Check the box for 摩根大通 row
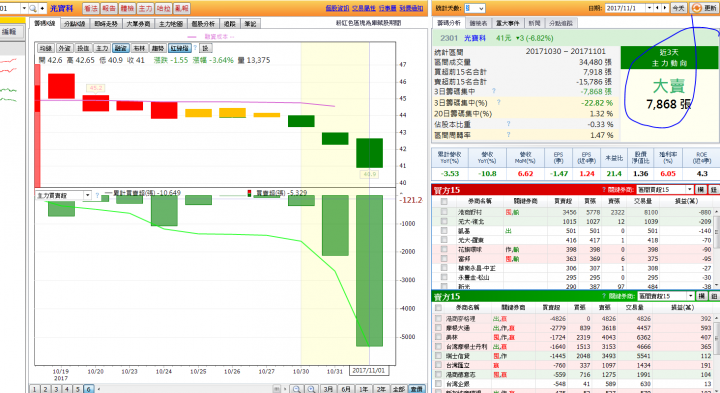Image resolution: width=720 pixels, height=393 pixels. pyautogui.click(x=439, y=328)
